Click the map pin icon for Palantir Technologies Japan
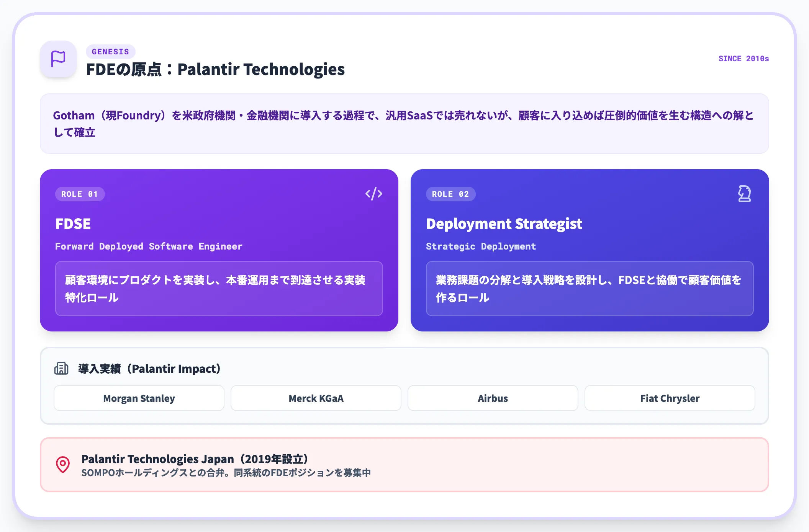The height and width of the screenshot is (532, 809). pyautogui.click(x=62, y=465)
